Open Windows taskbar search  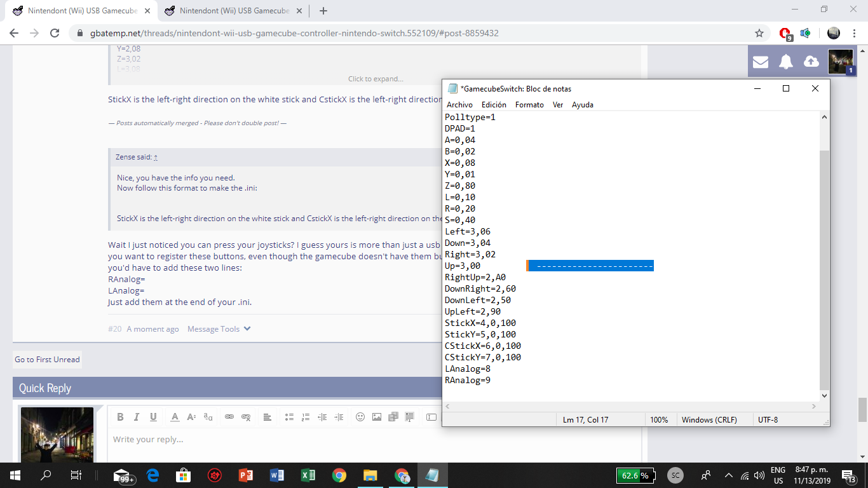[46, 475]
